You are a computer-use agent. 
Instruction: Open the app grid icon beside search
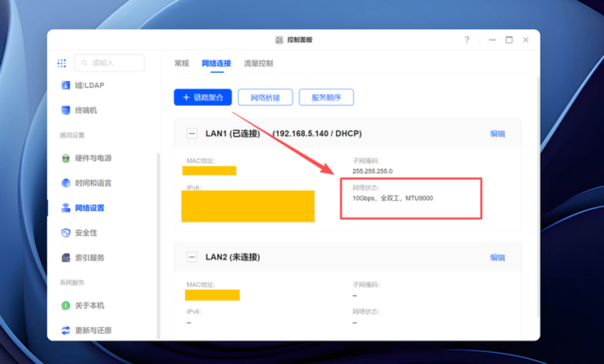coord(62,63)
